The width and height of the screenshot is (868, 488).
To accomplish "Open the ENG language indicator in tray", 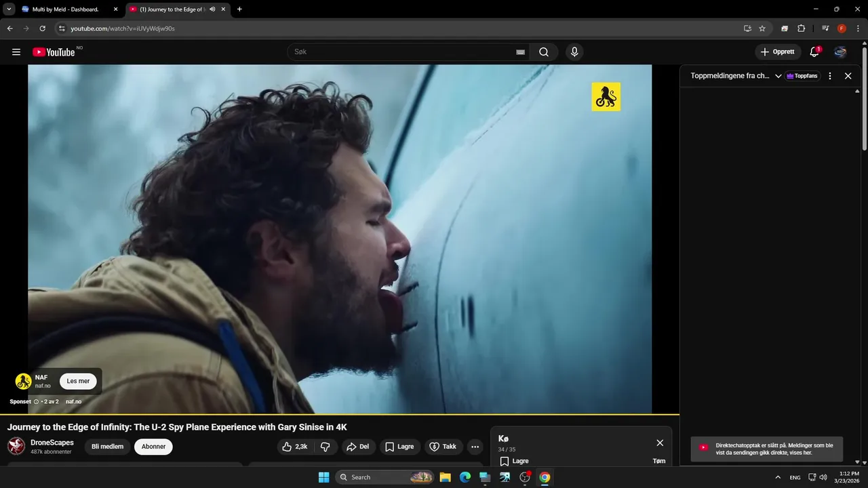I will point(795,477).
